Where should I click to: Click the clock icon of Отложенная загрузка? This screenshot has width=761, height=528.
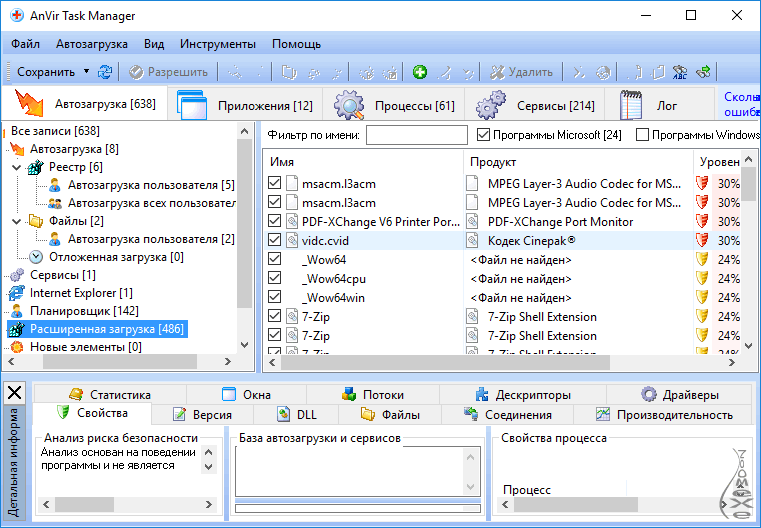(36, 257)
